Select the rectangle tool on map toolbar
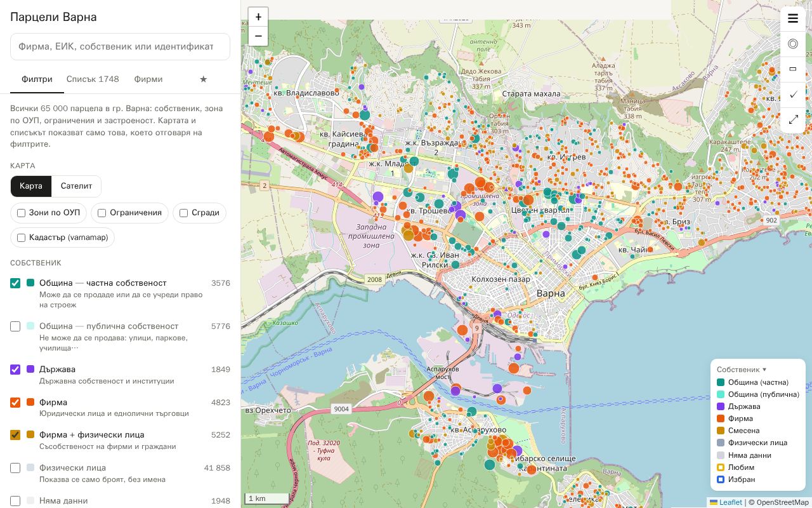 pyautogui.click(x=793, y=70)
